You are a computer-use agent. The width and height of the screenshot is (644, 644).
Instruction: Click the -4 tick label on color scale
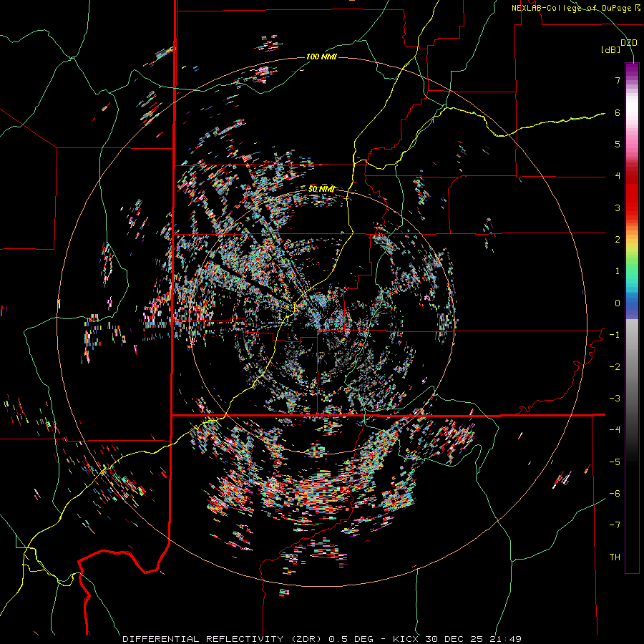(615, 430)
